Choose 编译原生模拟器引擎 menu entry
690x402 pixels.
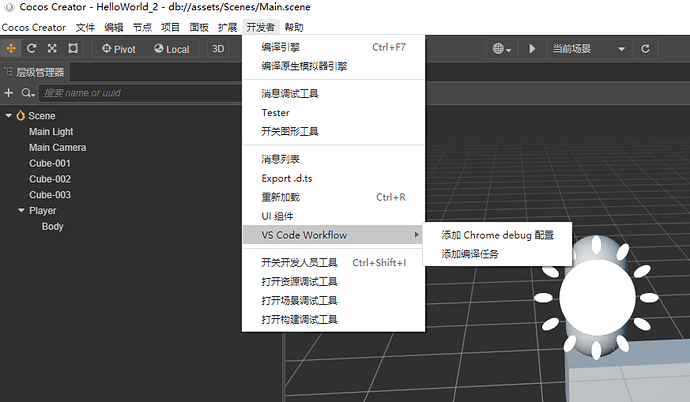pyautogui.click(x=334, y=66)
